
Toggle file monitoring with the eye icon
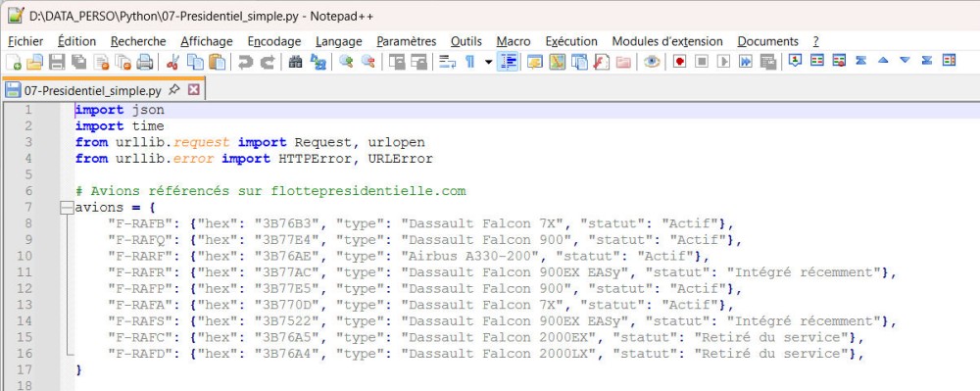click(652, 61)
